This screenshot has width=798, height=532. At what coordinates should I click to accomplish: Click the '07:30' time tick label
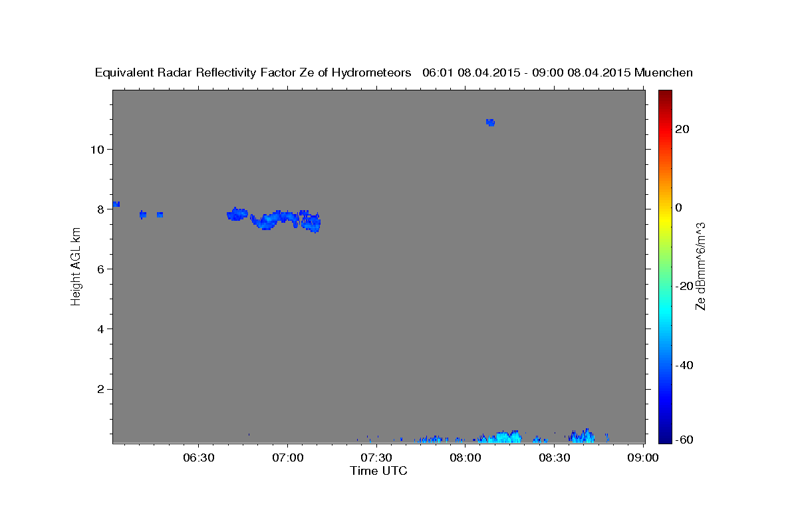(376, 458)
